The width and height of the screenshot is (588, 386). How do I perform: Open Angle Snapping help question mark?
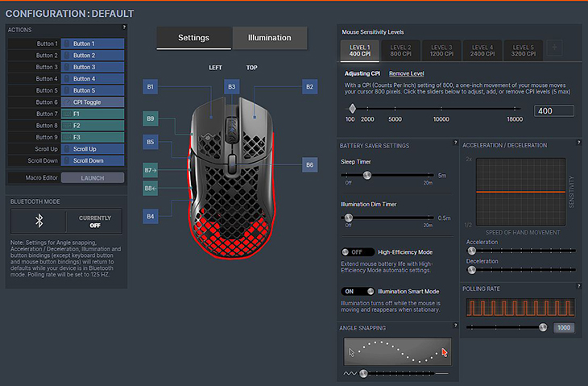pyautogui.click(x=456, y=326)
